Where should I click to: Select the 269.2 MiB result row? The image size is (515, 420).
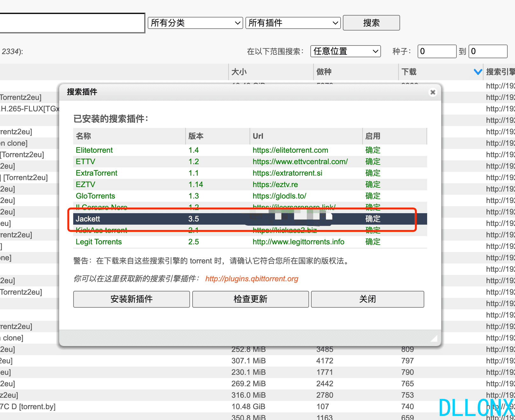pos(257,384)
